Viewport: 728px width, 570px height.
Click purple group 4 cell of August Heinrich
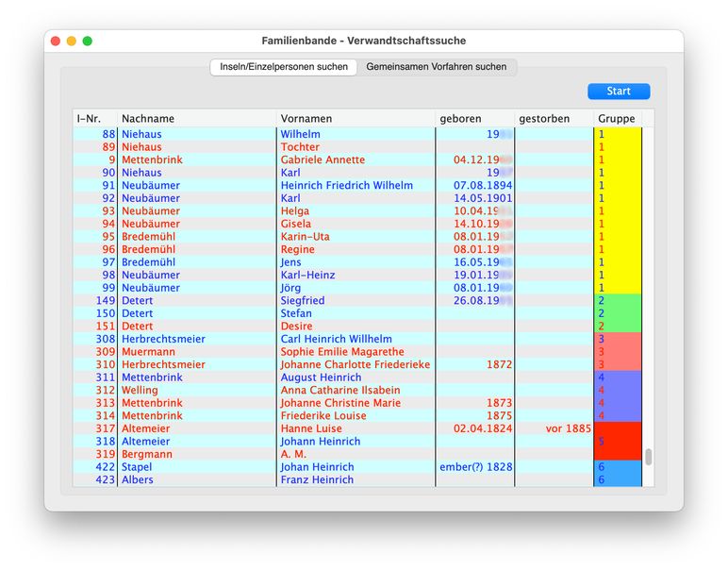[618, 377]
